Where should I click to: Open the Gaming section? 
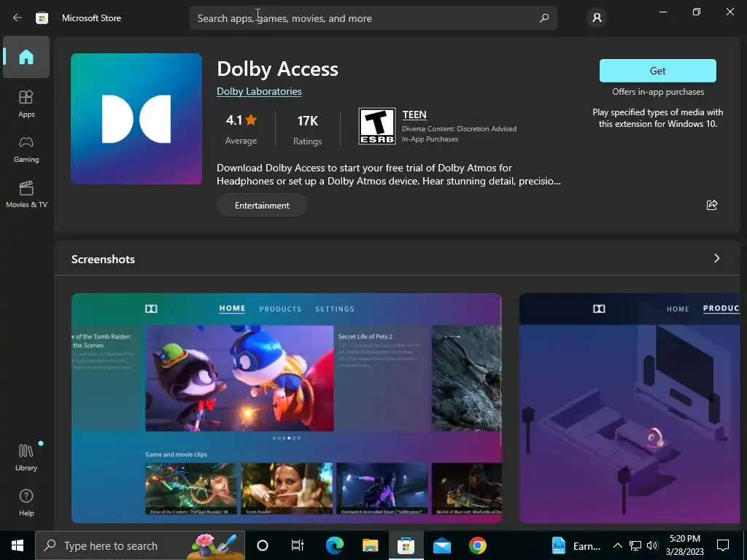[26, 149]
